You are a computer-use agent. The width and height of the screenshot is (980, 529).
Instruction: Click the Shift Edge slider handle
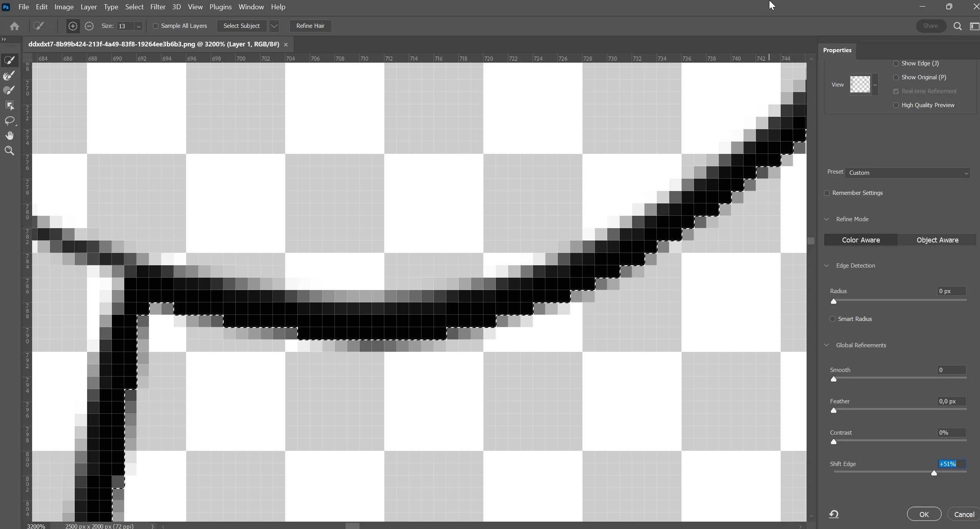[934, 473]
